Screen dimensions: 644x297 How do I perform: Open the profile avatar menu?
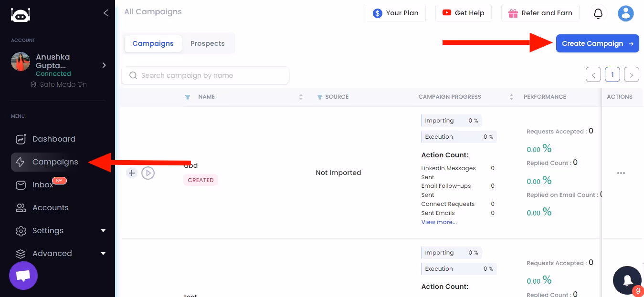pos(625,13)
